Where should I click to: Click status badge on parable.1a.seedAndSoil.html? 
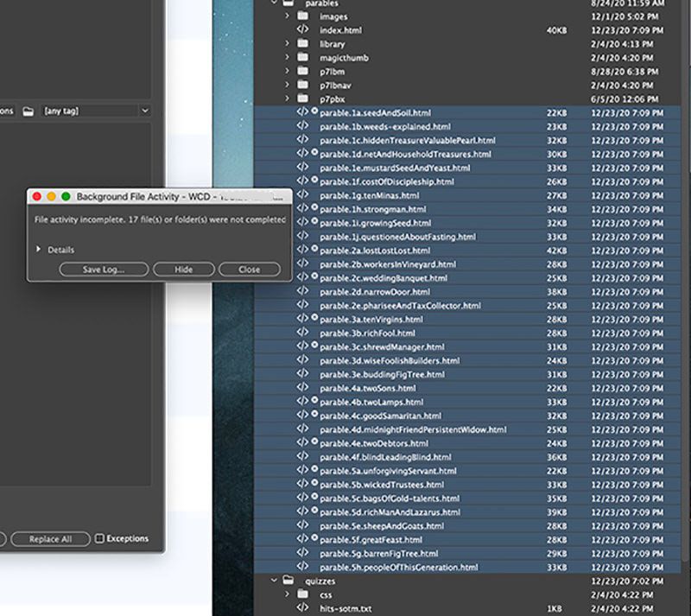(x=314, y=112)
